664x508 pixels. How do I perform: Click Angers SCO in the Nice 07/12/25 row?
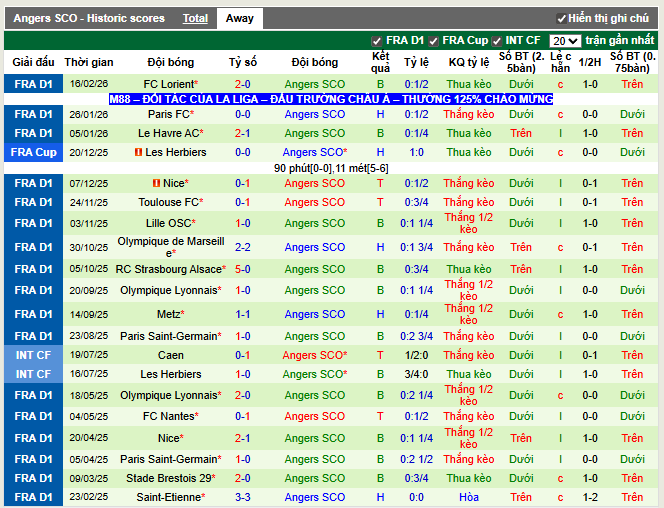(315, 183)
